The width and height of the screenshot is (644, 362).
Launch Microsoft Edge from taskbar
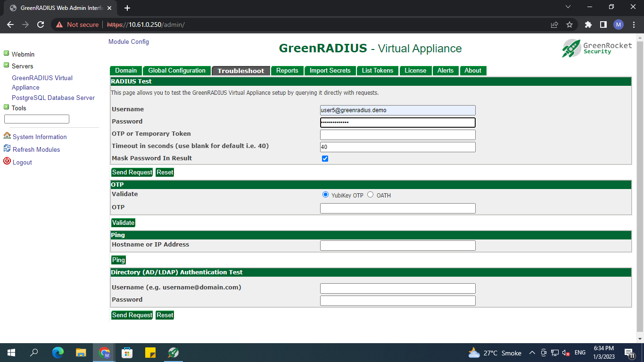pos(58,353)
